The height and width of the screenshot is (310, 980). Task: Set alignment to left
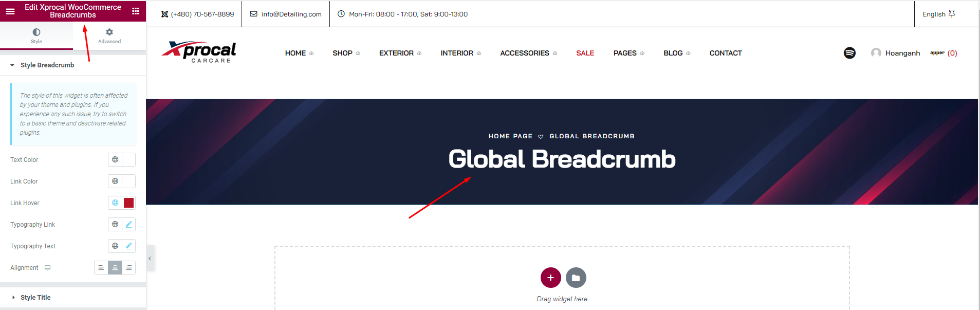pyautogui.click(x=101, y=268)
